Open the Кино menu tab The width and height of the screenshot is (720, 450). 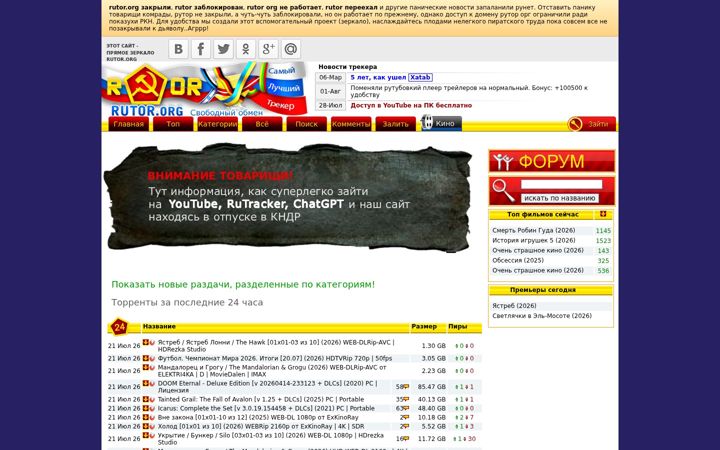click(x=442, y=124)
